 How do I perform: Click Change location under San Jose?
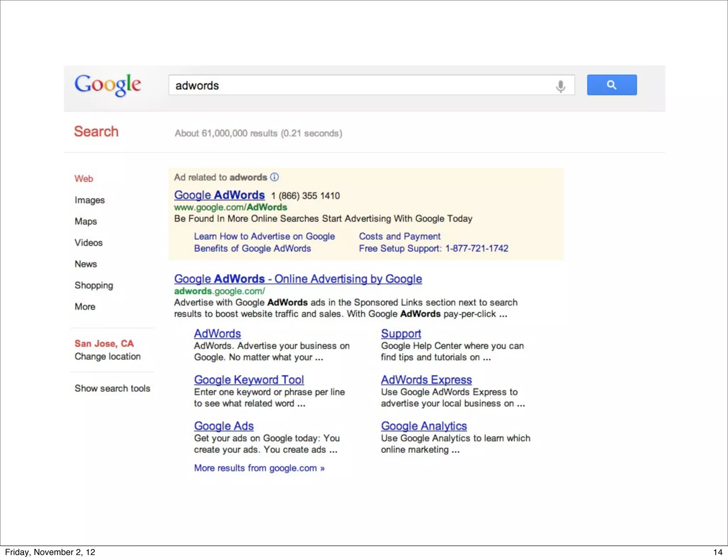pyautogui.click(x=107, y=356)
